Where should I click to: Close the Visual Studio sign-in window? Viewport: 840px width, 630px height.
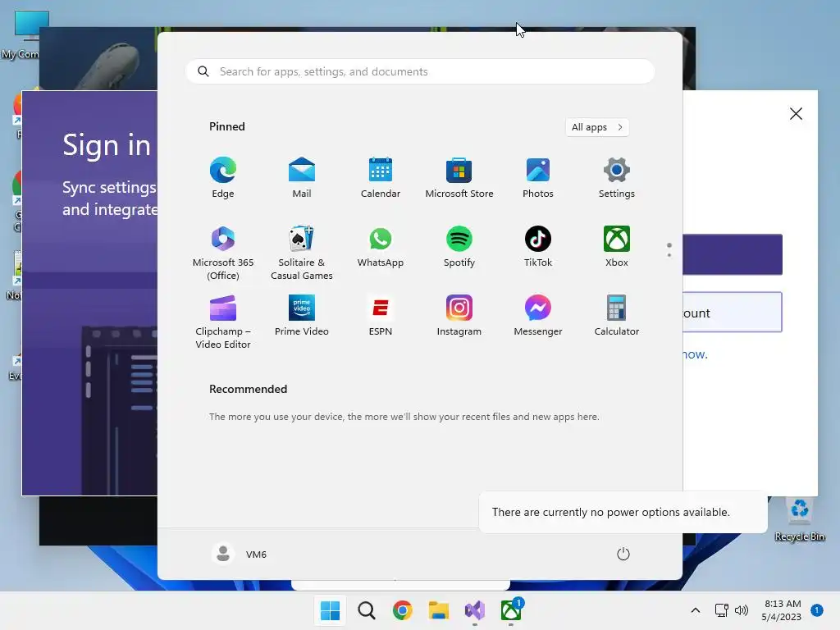tap(796, 113)
